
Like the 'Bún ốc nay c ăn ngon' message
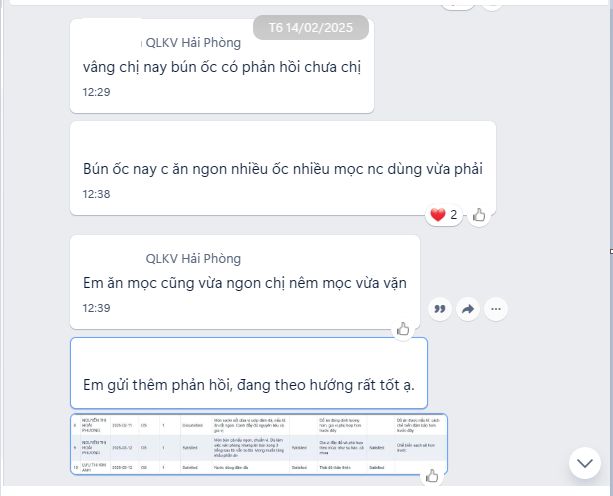click(479, 215)
